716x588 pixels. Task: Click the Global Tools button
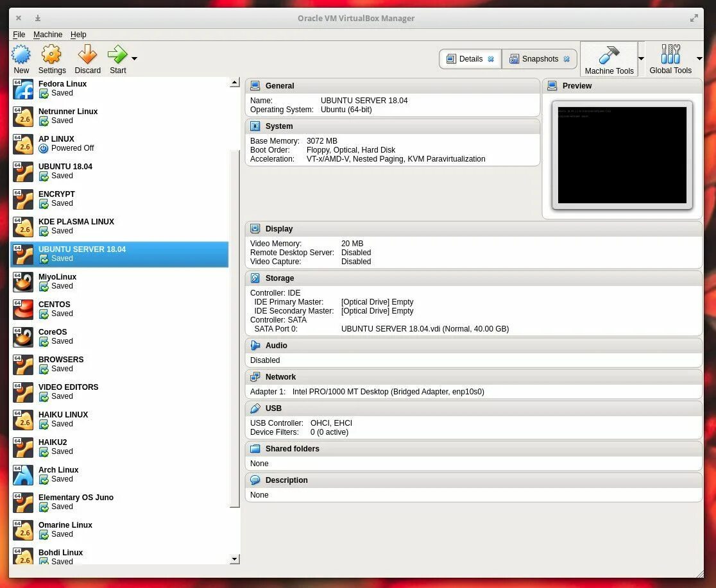(670, 59)
